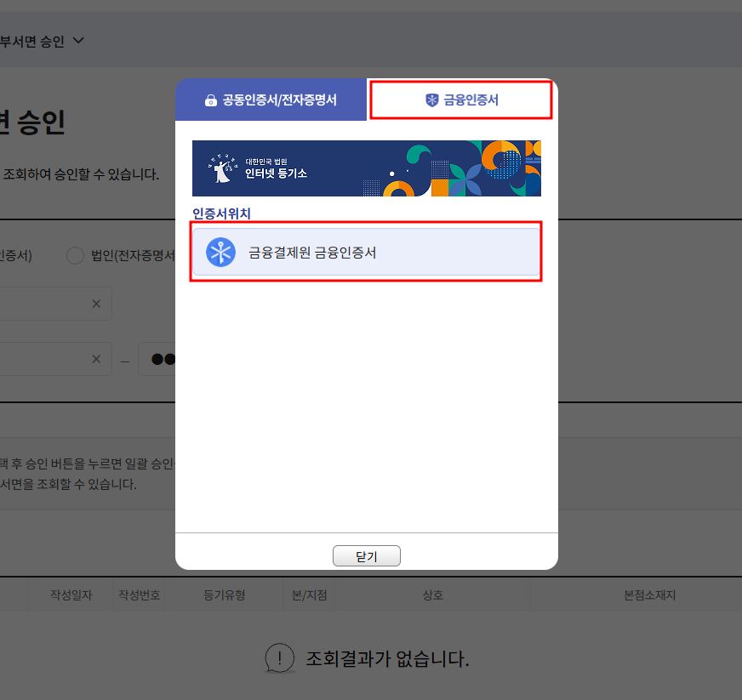
Task: Click the 본점소재지 column header
Action: point(649,595)
